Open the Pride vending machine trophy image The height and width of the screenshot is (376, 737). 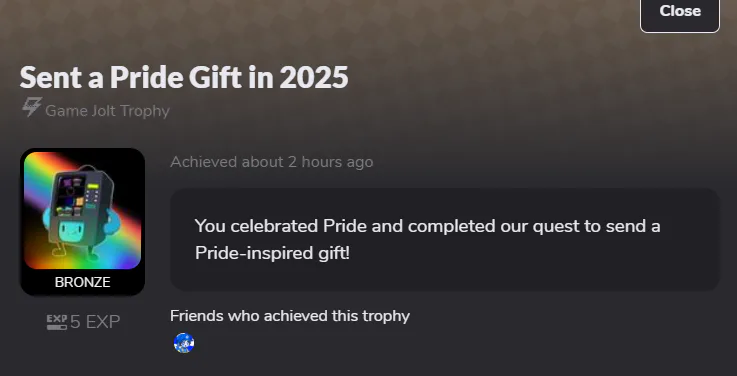(x=82, y=210)
